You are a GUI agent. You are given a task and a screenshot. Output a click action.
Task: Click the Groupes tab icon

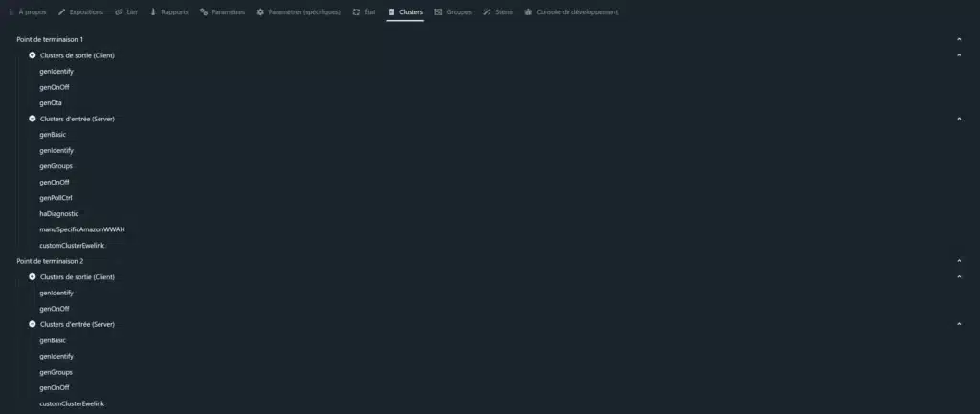[x=438, y=12]
